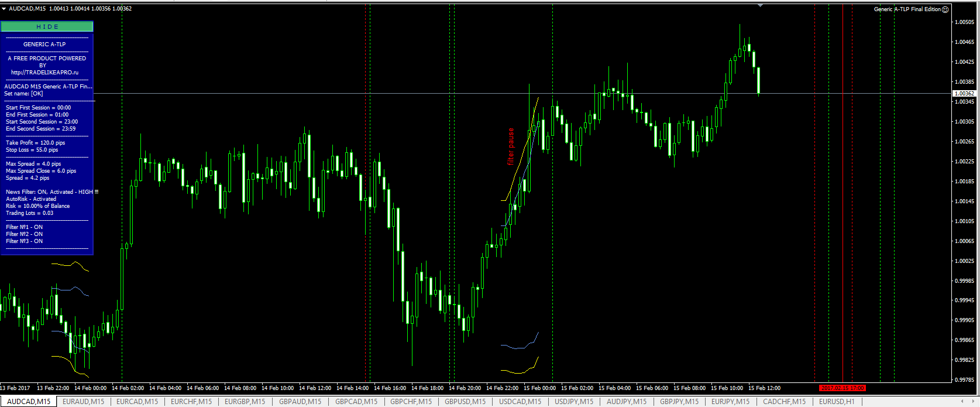Click 'Filter №1 - ON' line
The image size is (980, 407).
tap(24, 227)
